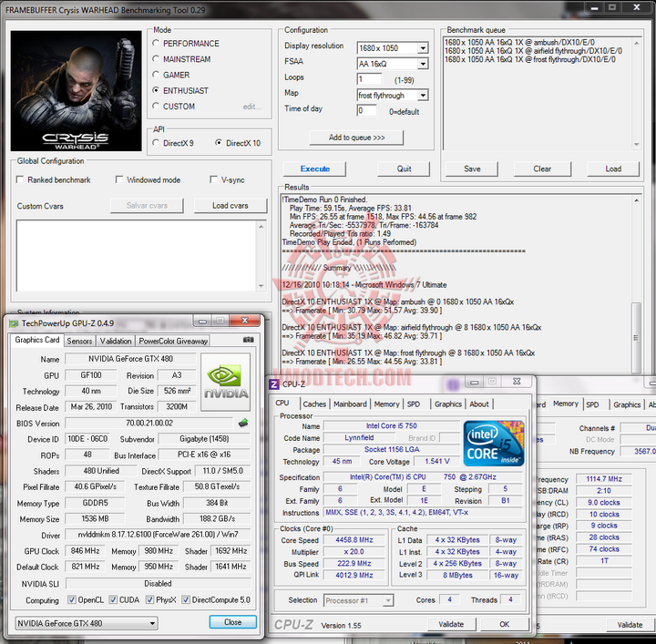This screenshot has height=644, width=656.
Task: Open Memory tab in front CPU-Z window
Action: click(386, 404)
